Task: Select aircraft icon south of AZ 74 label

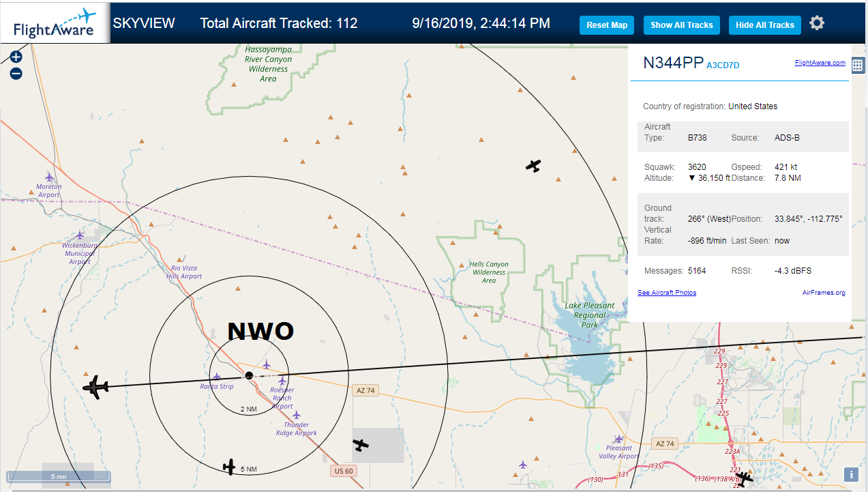Action: pyautogui.click(x=361, y=445)
